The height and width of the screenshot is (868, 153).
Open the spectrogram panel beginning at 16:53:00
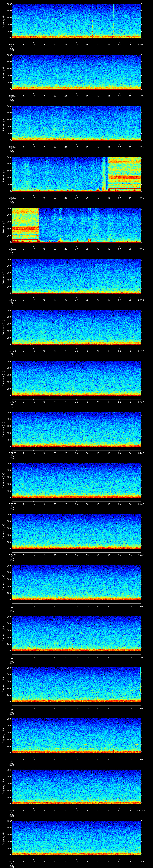(76, 481)
